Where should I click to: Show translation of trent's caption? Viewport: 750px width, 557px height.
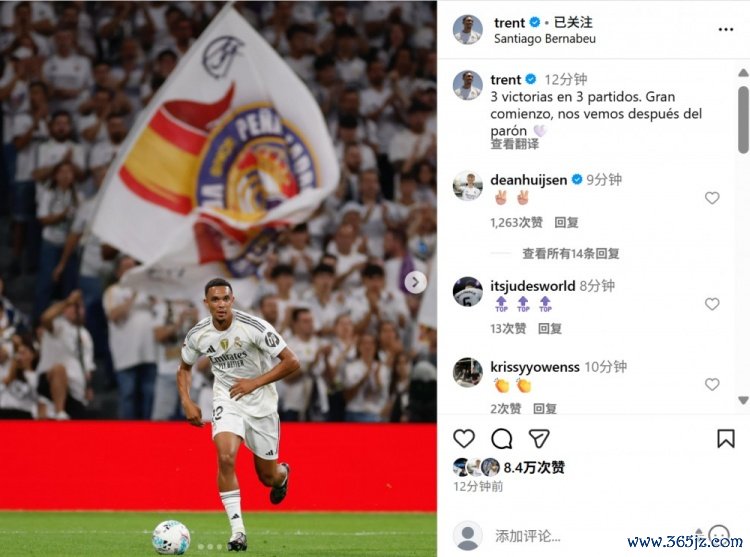point(515,144)
